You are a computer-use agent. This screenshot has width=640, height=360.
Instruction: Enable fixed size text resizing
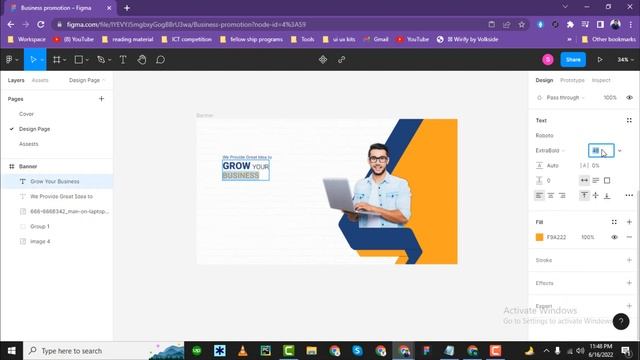tap(607, 180)
